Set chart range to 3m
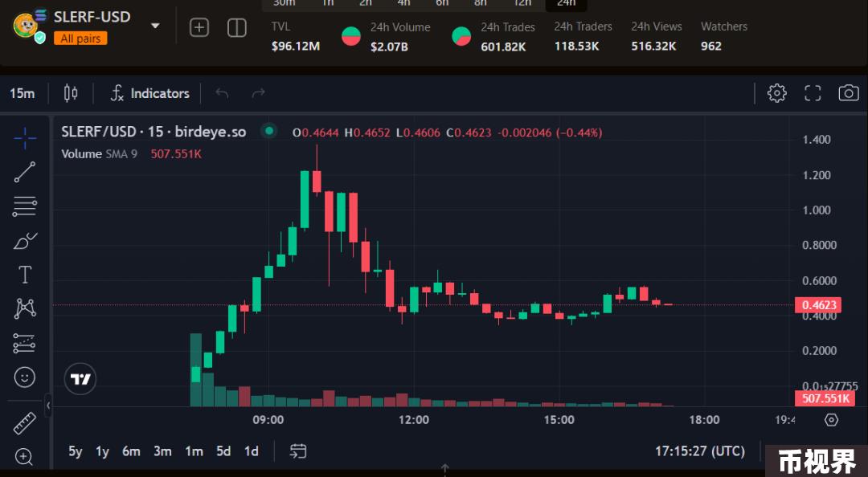 point(162,451)
